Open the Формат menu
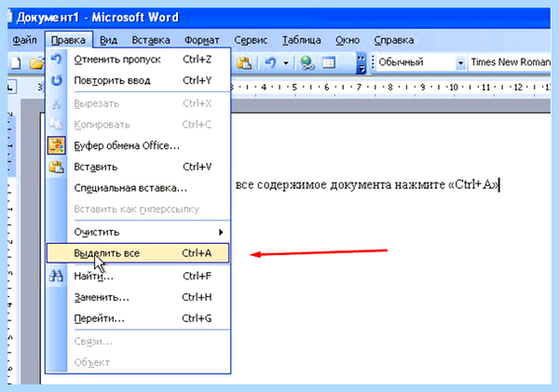 (x=202, y=40)
